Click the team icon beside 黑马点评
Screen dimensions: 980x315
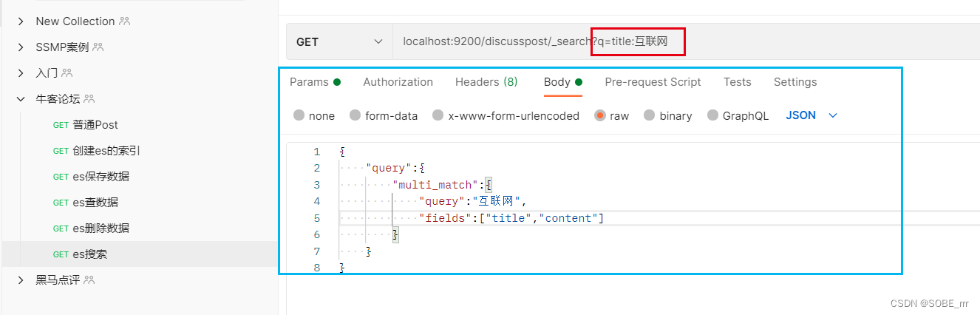(89, 280)
